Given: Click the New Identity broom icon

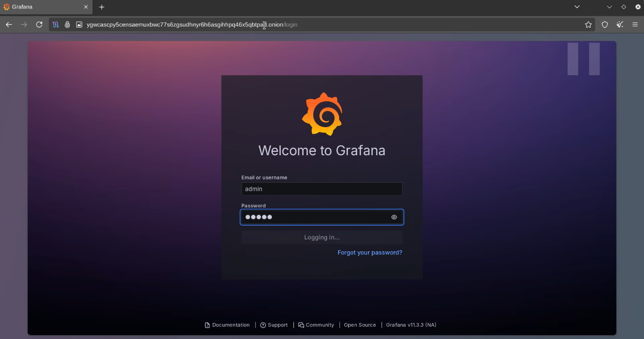Looking at the screenshot, I should pyautogui.click(x=620, y=25).
